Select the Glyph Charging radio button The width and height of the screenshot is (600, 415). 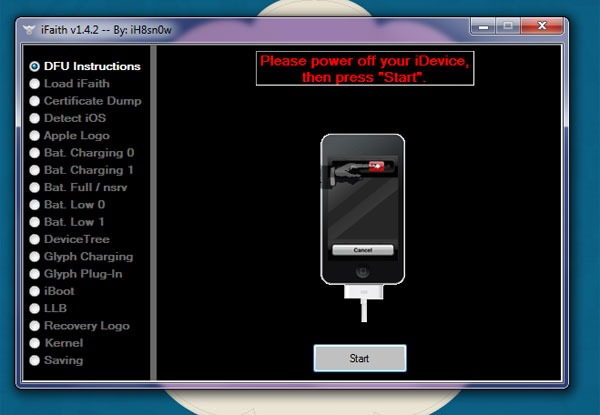click(34, 256)
